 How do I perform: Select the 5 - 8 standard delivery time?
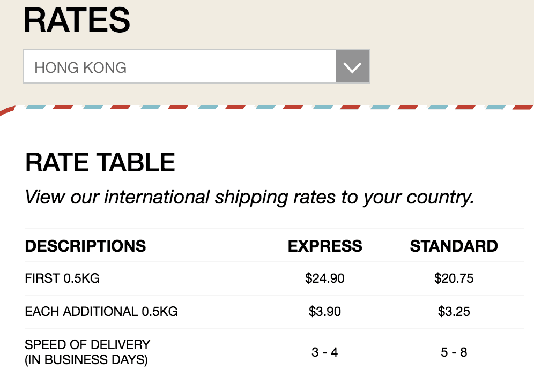tap(454, 352)
